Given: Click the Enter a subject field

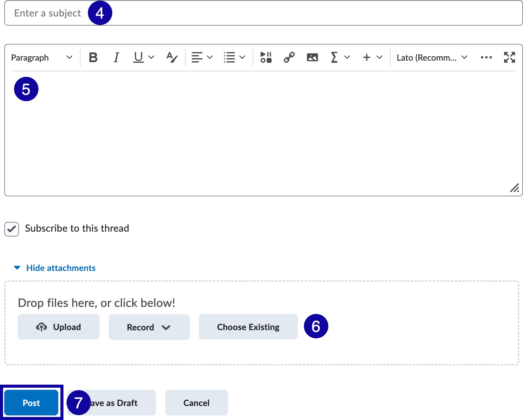Looking at the screenshot, I should [x=263, y=13].
